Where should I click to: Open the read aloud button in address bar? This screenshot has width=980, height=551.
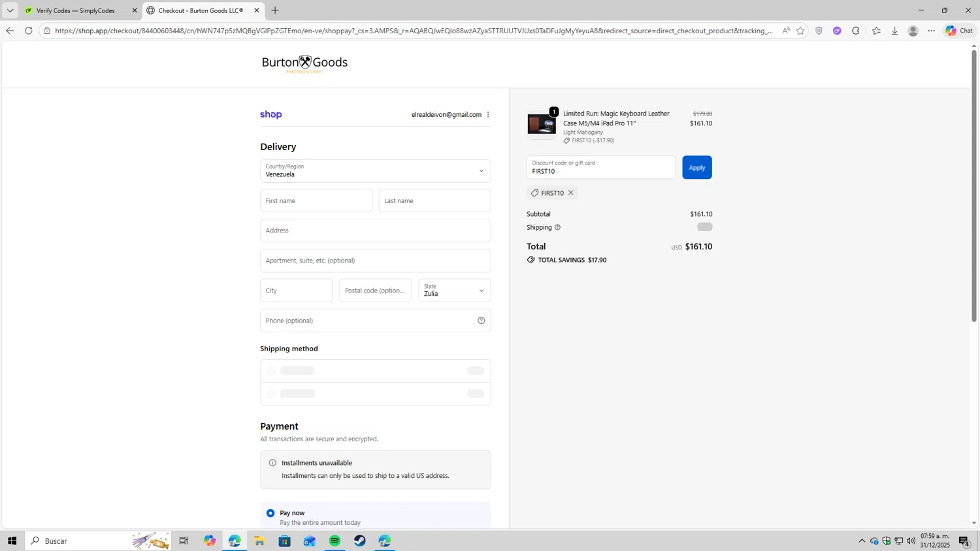click(786, 31)
